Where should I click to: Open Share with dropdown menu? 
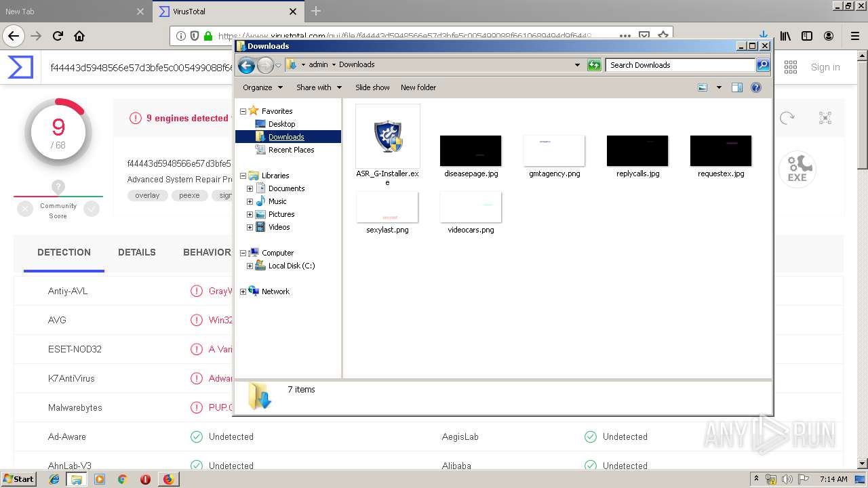319,87
